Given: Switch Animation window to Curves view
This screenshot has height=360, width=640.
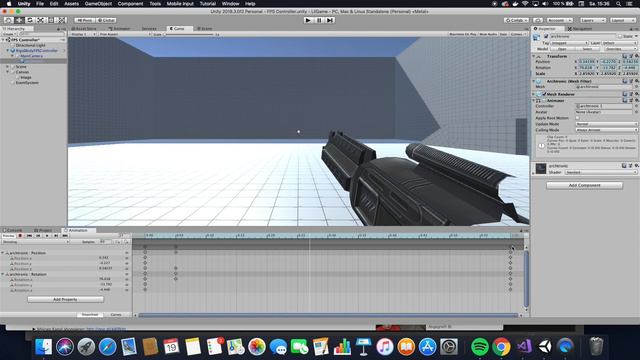Looking at the screenshot, I should tap(116, 315).
